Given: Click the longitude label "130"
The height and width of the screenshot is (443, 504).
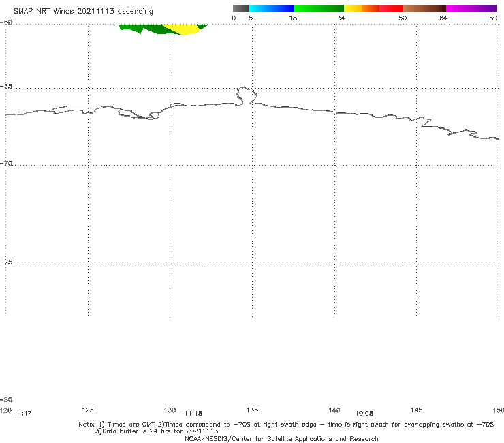Looking at the screenshot, I should (170, 410).
